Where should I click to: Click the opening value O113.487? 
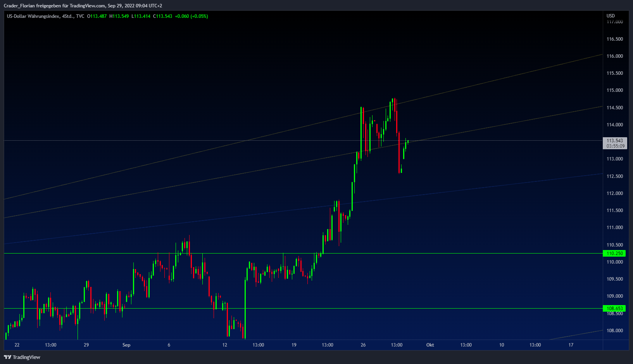tap(97, 16)
